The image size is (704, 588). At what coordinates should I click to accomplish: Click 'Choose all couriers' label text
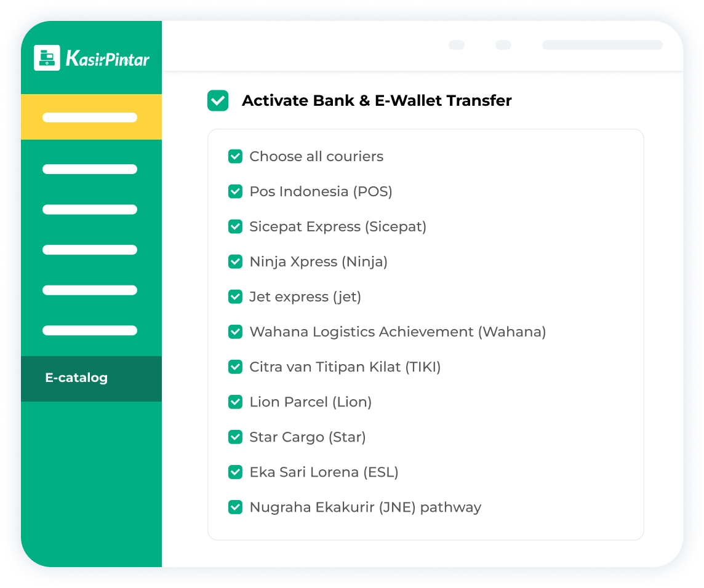(316, 157)
